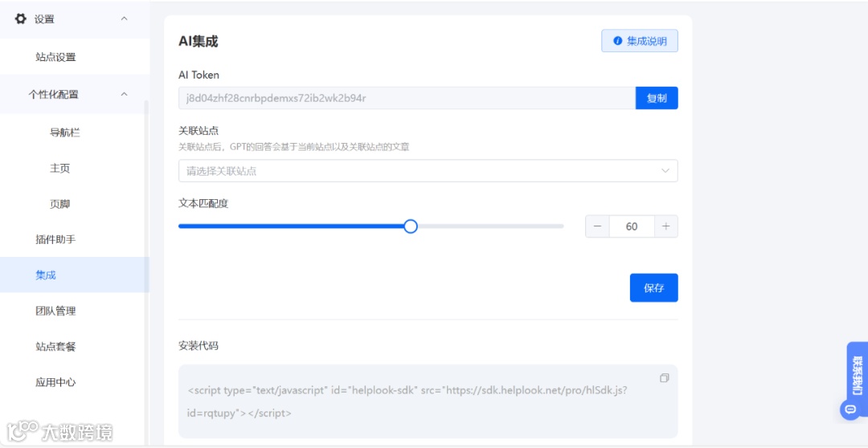868x448 pixels.
Task: Collapse the 设置 section chevron
Action: (124, 18)
